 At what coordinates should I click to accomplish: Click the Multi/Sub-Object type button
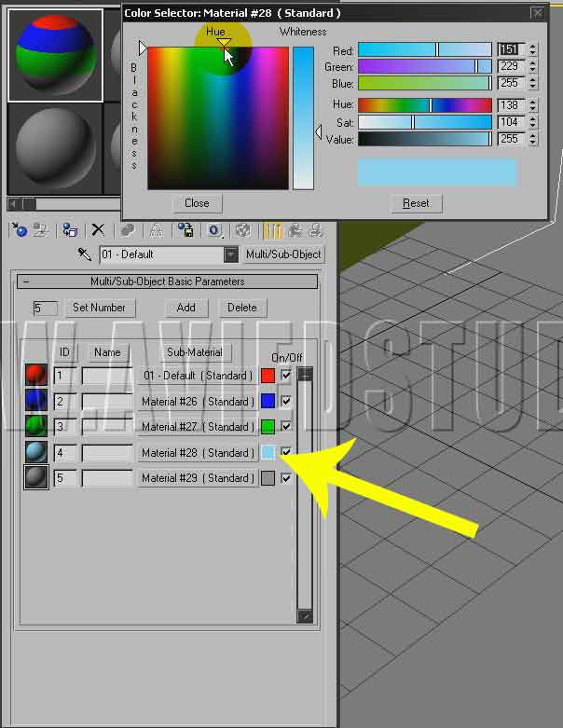[x=283, y=254]
